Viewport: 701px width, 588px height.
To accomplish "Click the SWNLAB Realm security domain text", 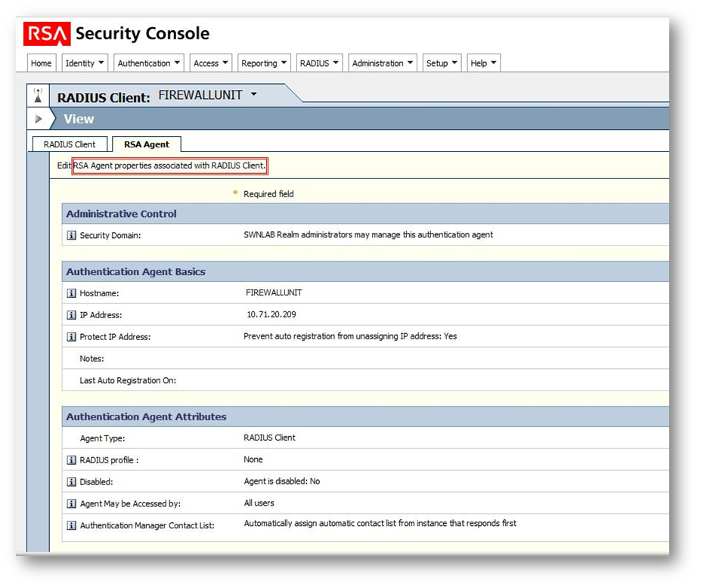I will pos(368,234).
